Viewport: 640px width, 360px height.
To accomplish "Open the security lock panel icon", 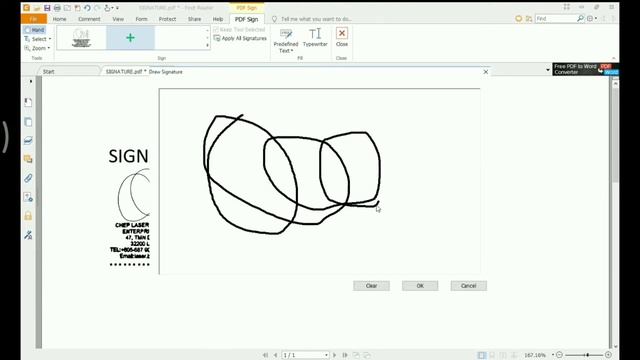I will (x=28, y=216).
